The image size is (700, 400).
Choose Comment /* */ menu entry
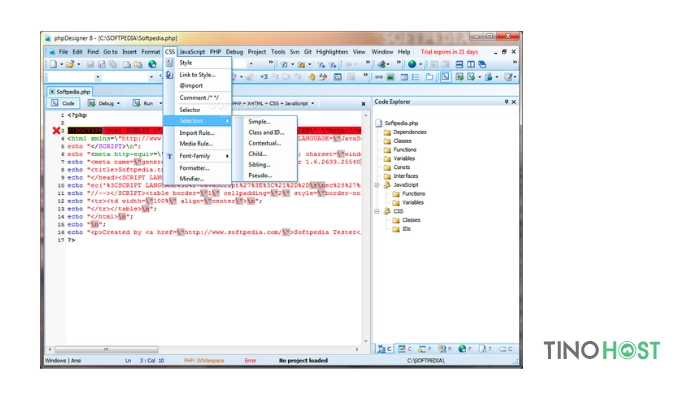coord(199,98)
